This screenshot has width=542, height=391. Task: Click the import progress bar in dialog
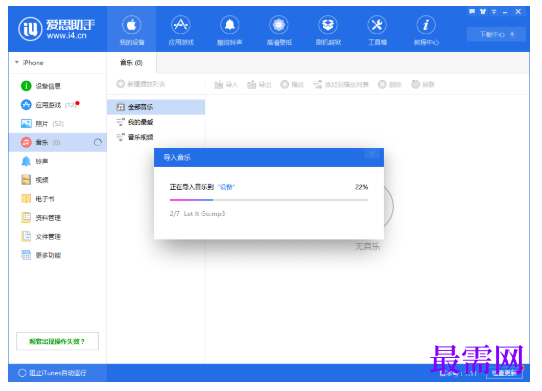pyautogui.click(x=269, y=200)
